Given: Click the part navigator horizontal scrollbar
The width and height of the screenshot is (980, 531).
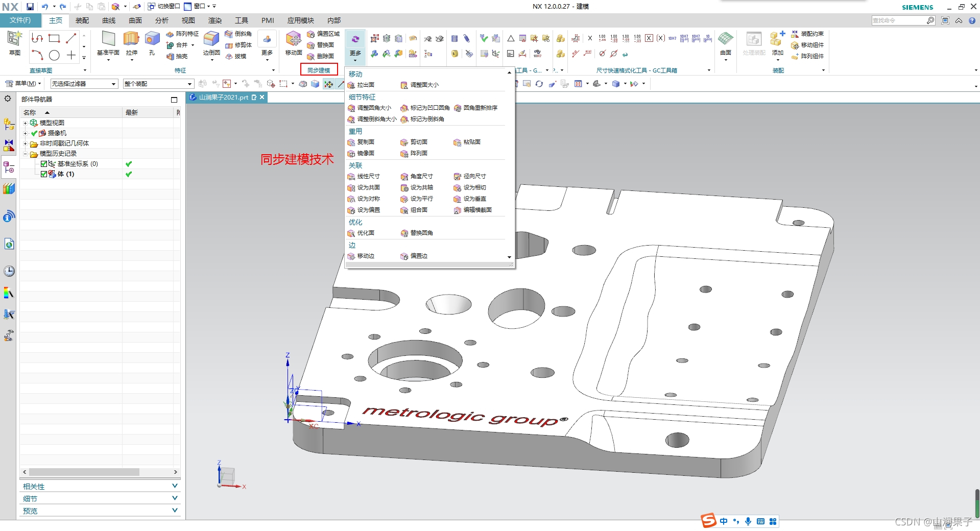Looking at the screenshot, I should (85, 472).
